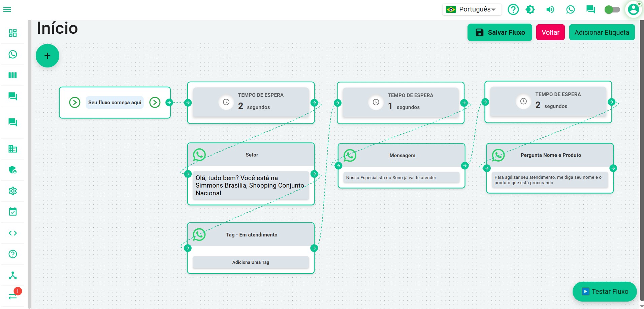This screenshot has width=644, height=309.
Task: Open WhatsApp connections in the sidebar
Action: pos(13,54)
